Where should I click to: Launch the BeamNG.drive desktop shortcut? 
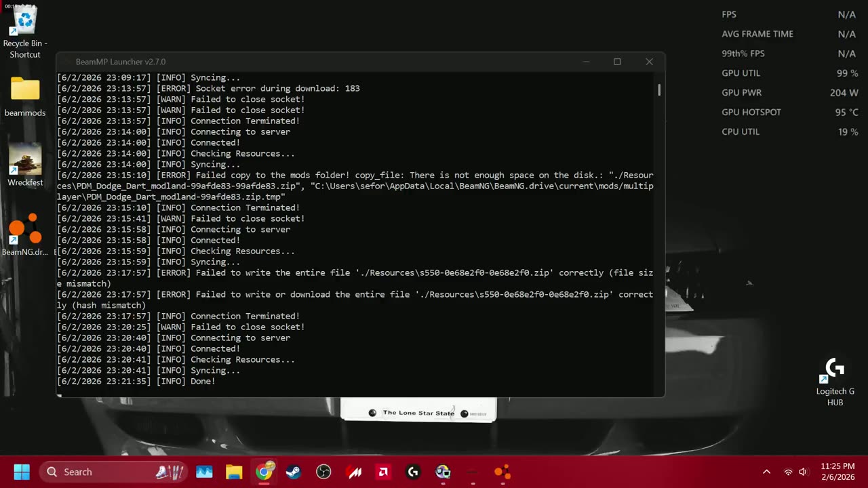[25, 235]
